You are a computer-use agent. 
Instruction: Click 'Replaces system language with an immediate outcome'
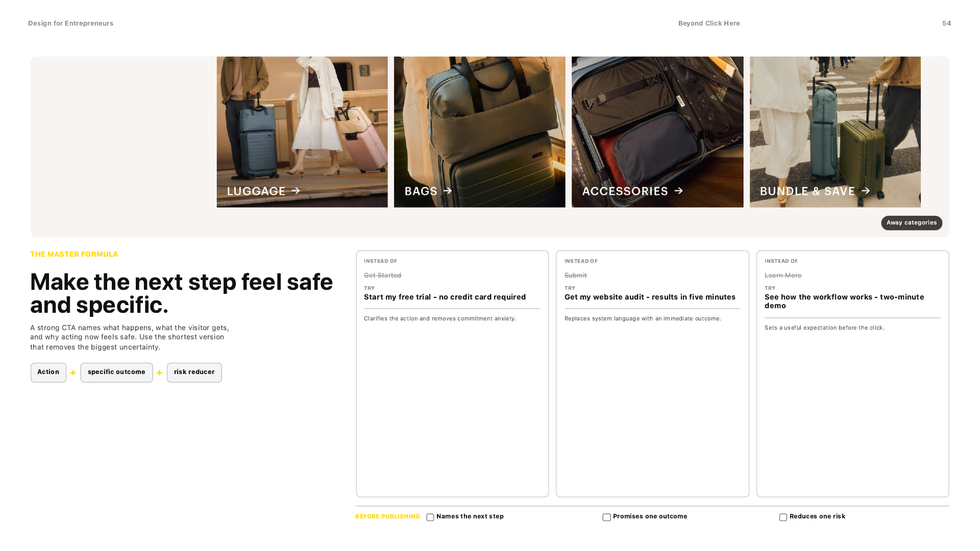point(643,318)
